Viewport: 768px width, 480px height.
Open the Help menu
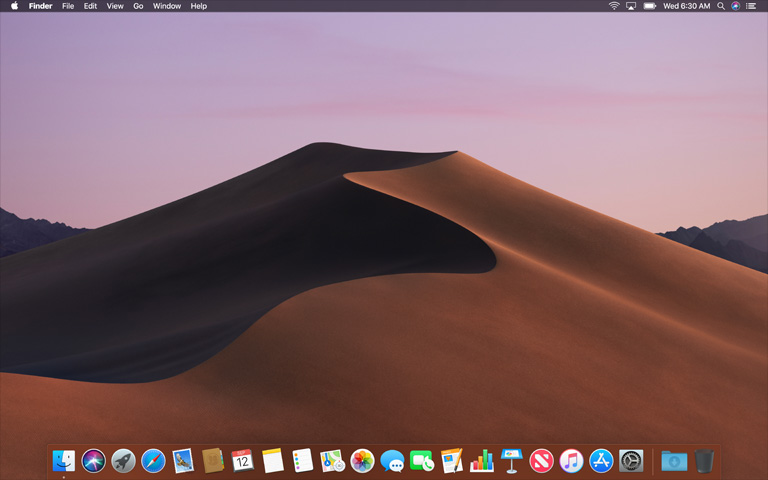click(x=198, y=6)
